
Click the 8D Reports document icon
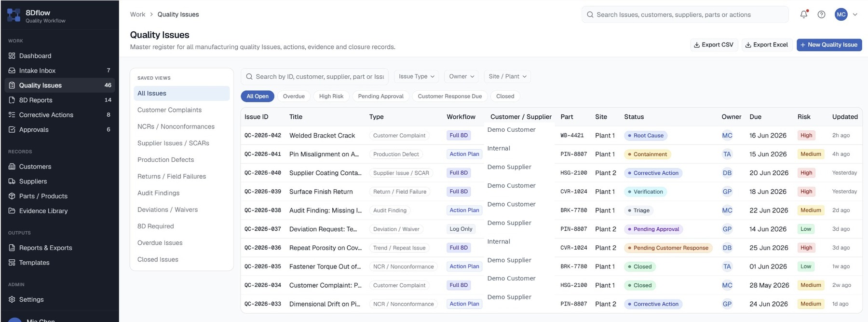[x=12, y=100]
